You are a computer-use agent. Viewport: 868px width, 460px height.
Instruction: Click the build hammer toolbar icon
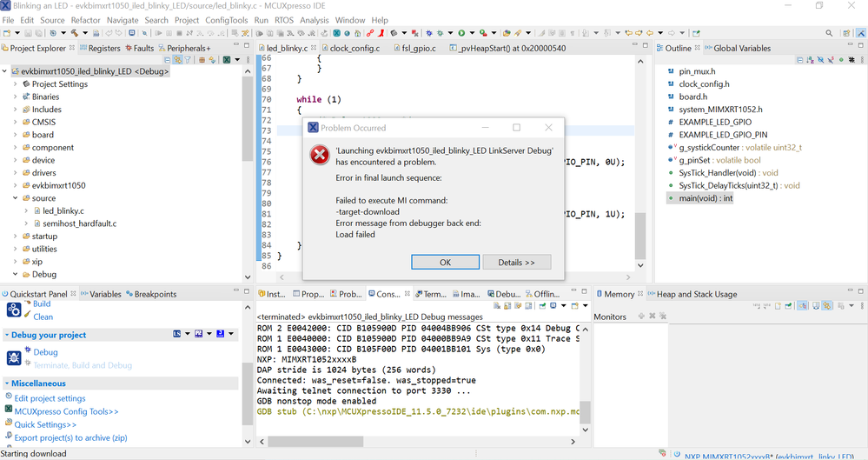(74, 33)
